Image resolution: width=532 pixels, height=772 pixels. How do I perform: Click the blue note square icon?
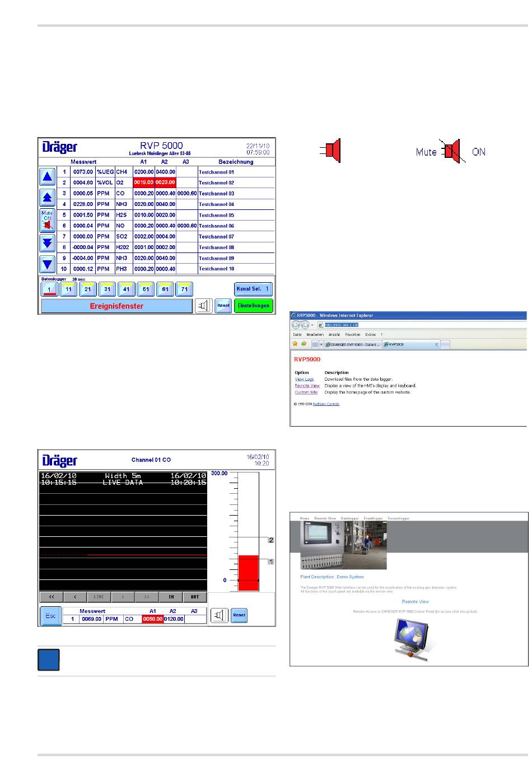click(x=49, y=660)
